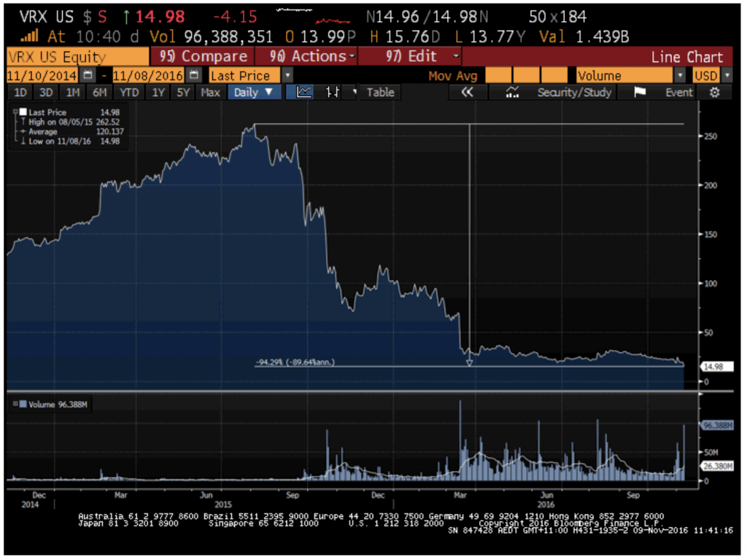Click signal bars icon beside At time
This screenshot has width=747, height=560.
click(x=29, y=36)
